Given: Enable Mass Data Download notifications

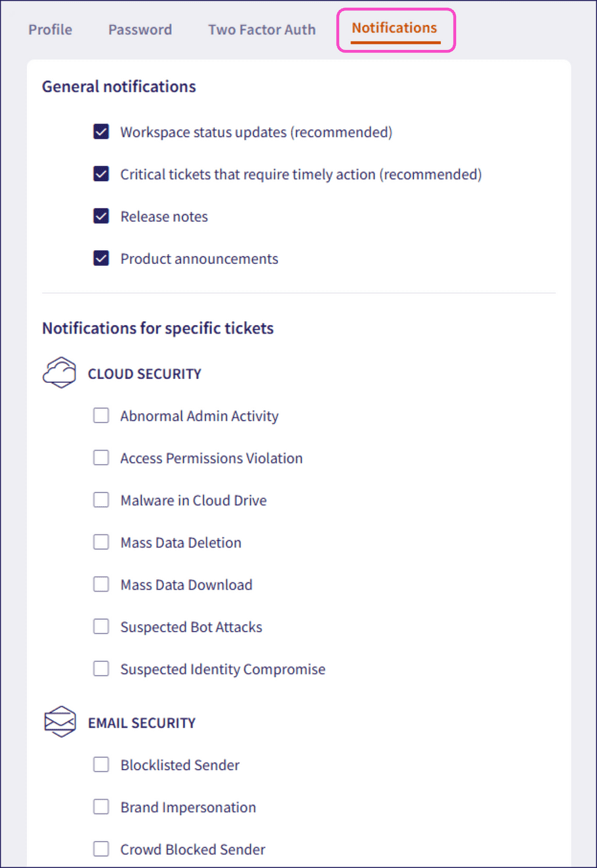Looking at the screenshot, I should 101,584.
